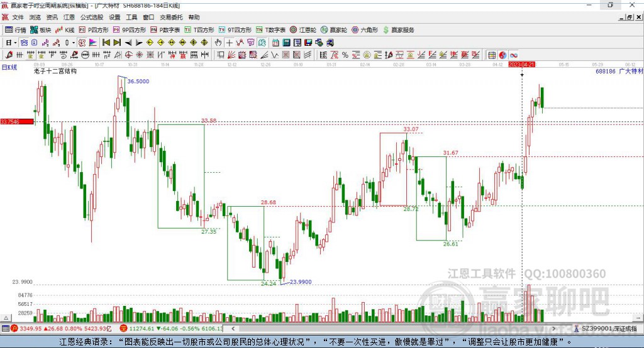Open the 窗口 menu
The height and width of the screenshot is (348, 644).
pos(148,17)
